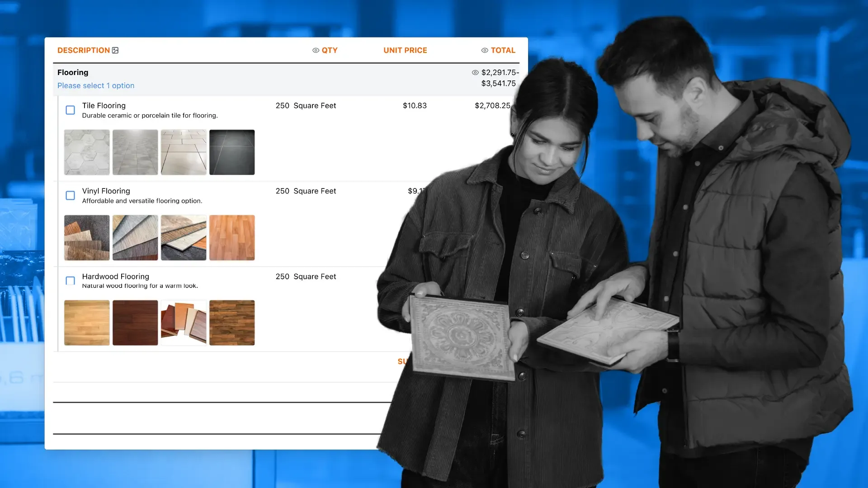Toggle eye icon next to Flooring price range
The height and width of the screenshot is (488, 868).
pyautogui.click(x=475, y=72)
